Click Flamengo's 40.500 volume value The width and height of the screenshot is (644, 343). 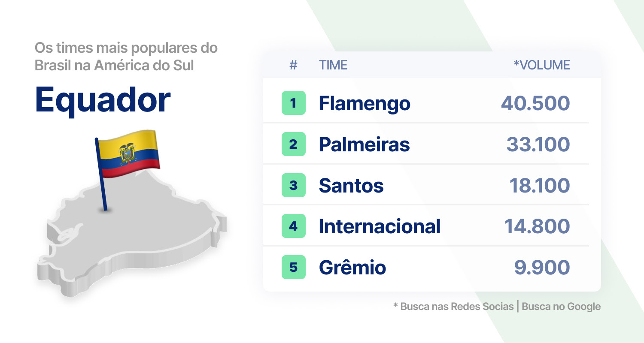[535, 103]
